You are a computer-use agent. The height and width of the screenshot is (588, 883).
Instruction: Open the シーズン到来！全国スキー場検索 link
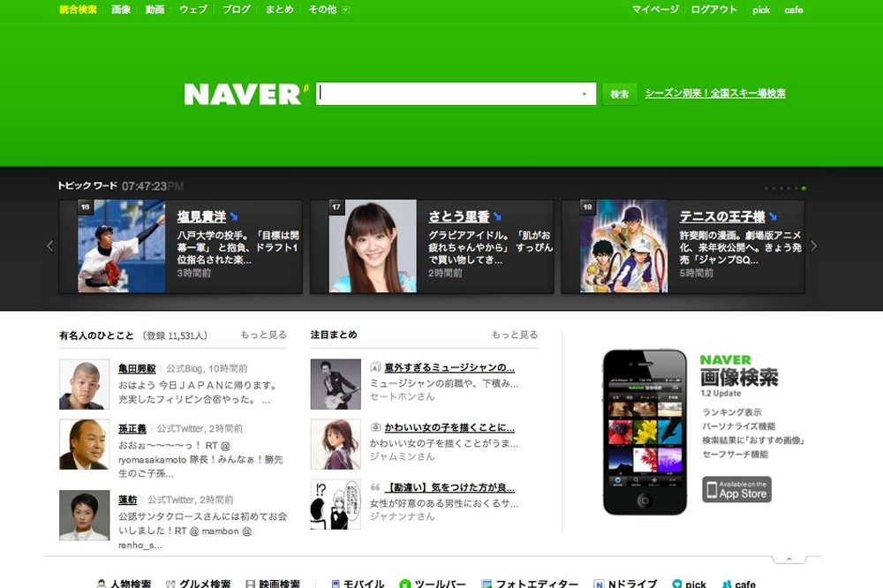tap(715, 93)
